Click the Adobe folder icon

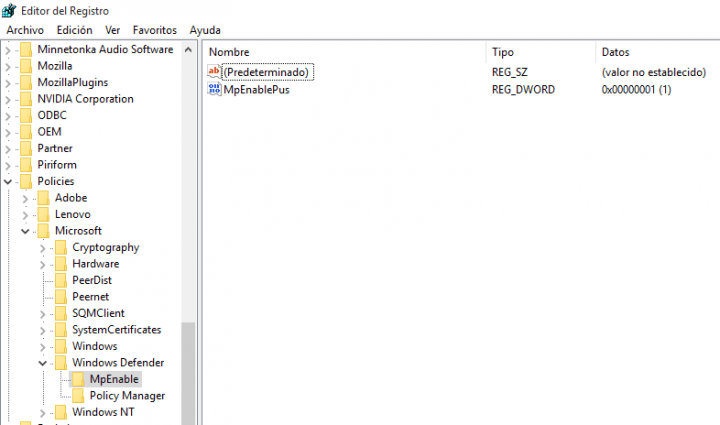click(44, 198)
